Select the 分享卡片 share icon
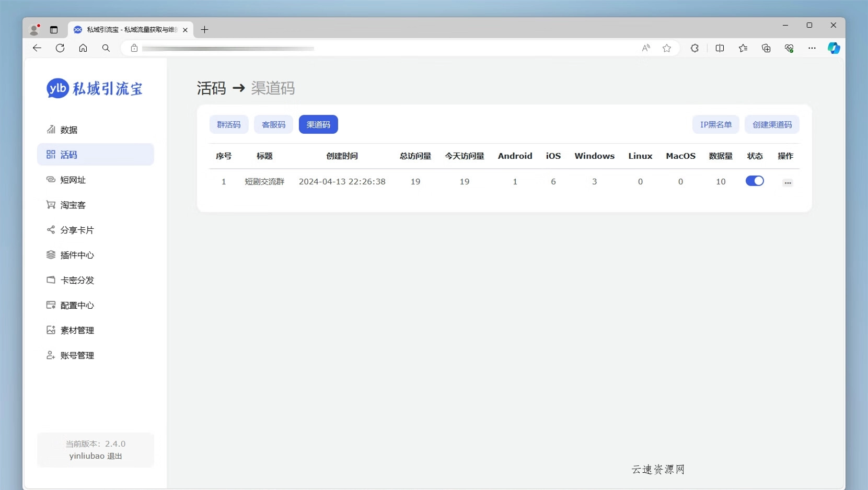Viewport: 868px width, 490px height. (51, 230)
